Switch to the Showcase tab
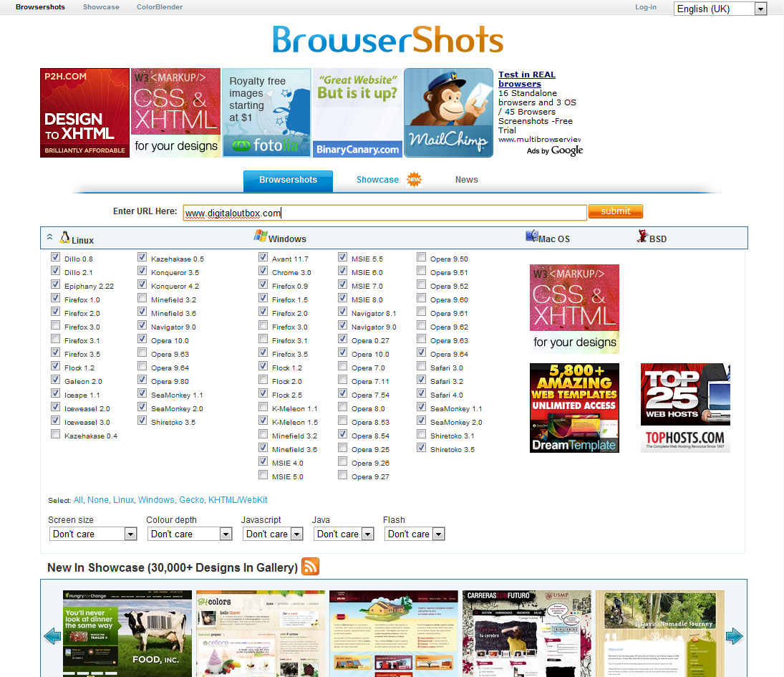Screen dimensions: 784x677 click(377, 180)
